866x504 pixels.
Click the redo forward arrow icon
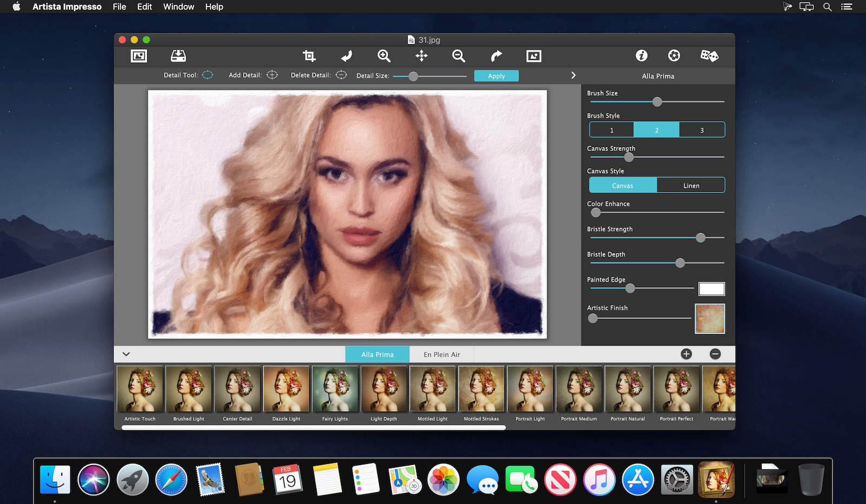pyautogui.click(x=496, y=56)
